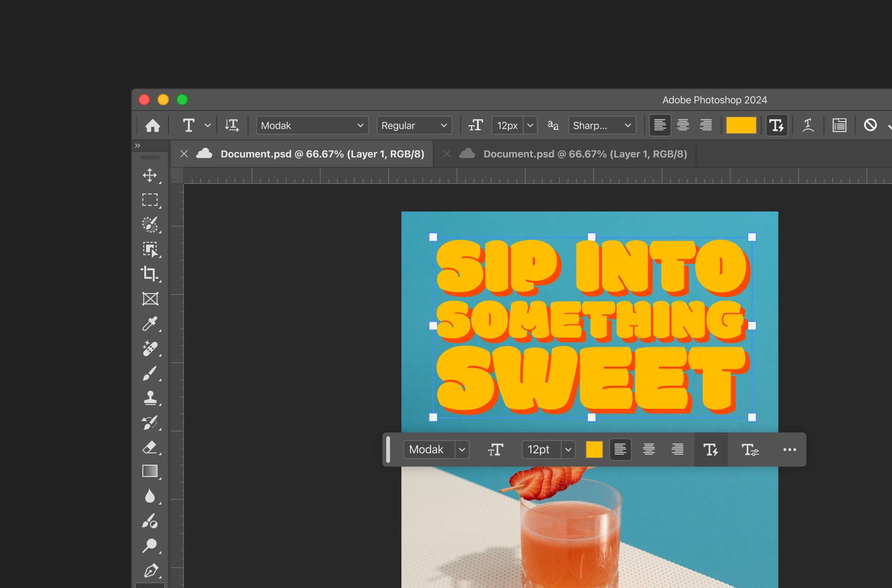Choose the Gradient tool

point(150,471)
